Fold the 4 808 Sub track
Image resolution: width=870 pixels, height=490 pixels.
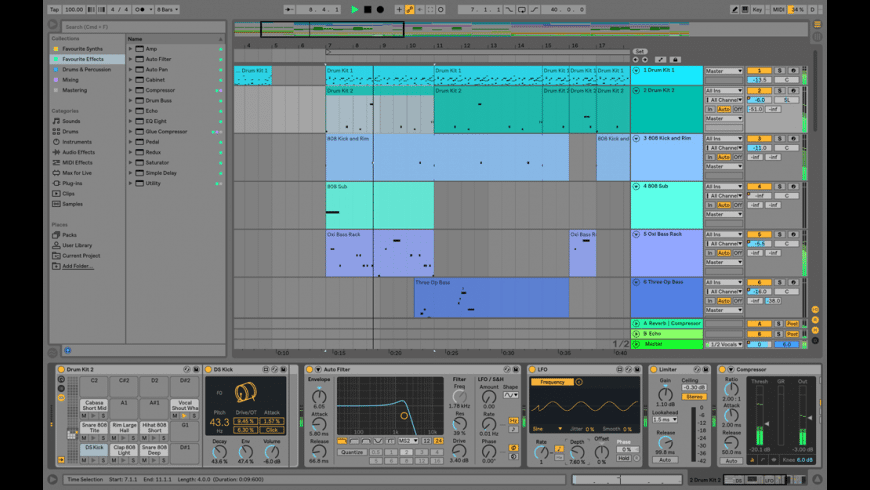(636, 186)
